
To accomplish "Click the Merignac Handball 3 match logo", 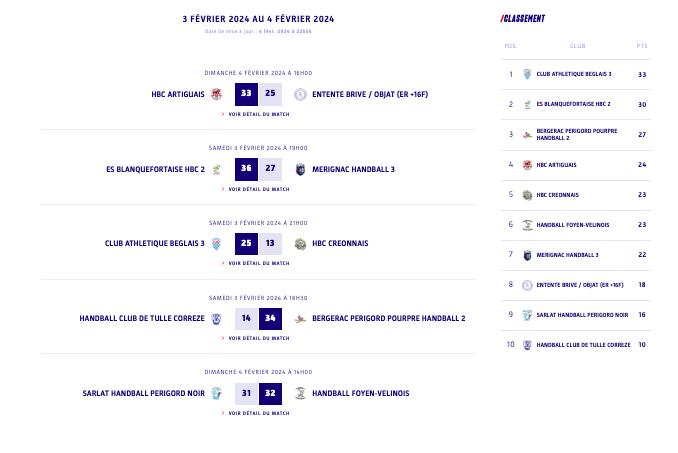I will click(x=300, y=169).
